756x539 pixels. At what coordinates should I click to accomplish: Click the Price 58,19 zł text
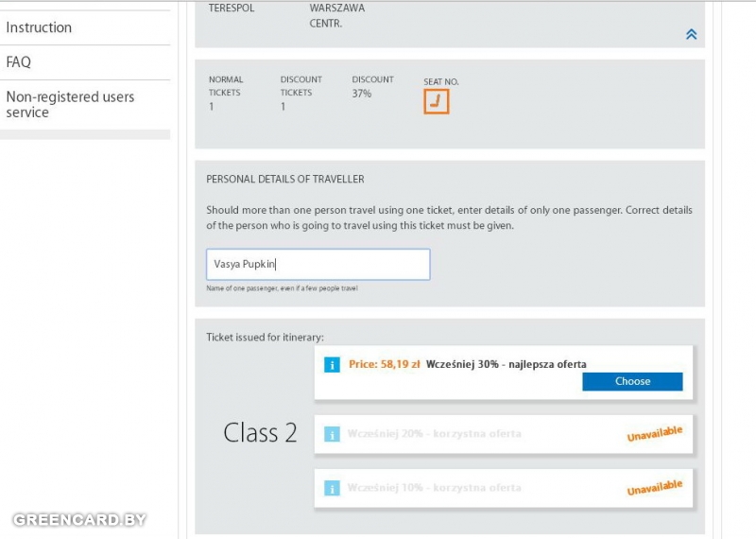point(384,364)
